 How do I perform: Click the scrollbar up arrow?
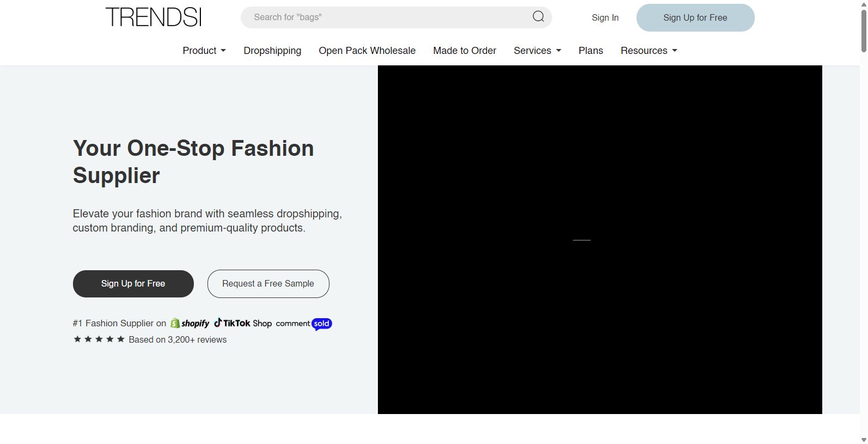click(864, 4)
